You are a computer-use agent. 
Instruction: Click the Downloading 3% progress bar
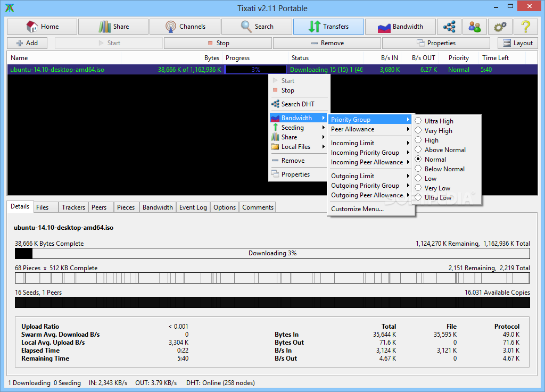(272, 253)
